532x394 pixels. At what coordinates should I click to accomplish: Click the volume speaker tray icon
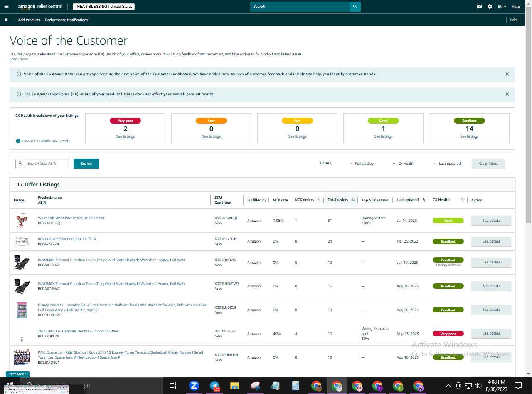(x=478, y=386)
